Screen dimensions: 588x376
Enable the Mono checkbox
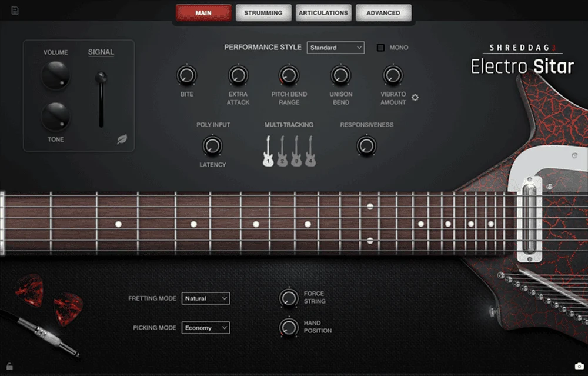click(x=380, y=48)
